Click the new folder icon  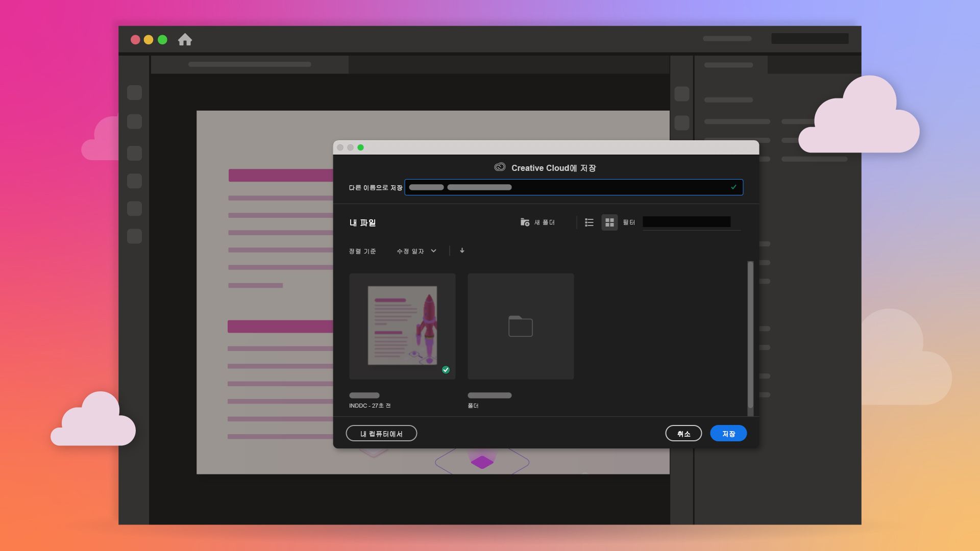click(x=525, y=222)
